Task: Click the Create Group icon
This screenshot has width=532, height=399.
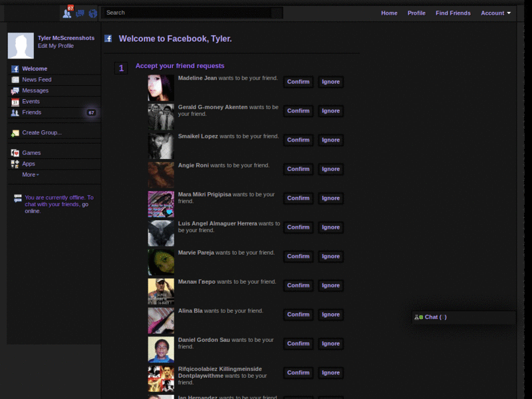Action: coord(15,133)
